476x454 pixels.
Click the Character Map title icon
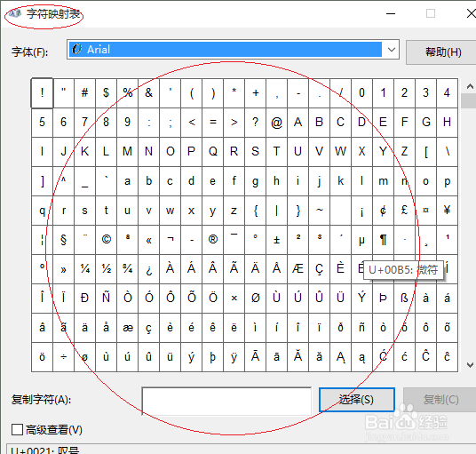pyautogui.click(x=15, y=13)
